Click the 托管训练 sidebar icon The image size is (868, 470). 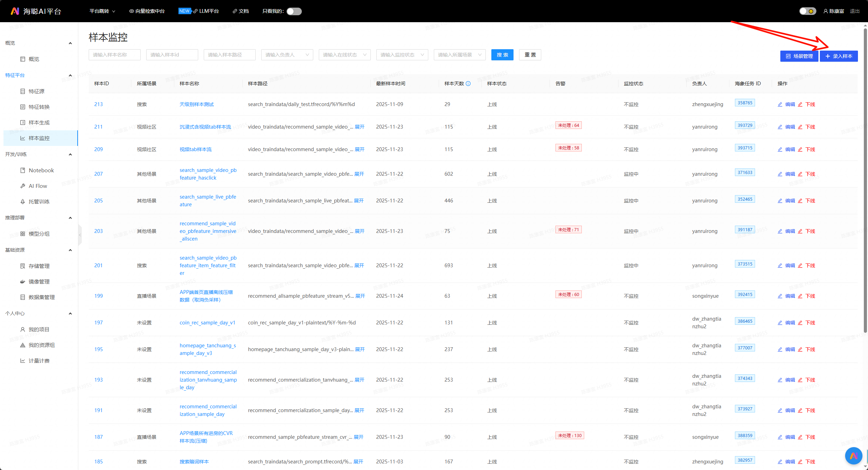coord(23,201)
